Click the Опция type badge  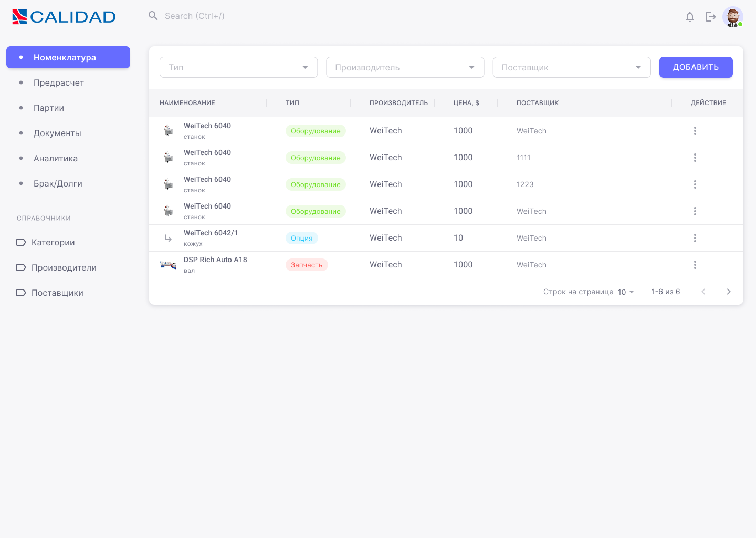click(302, 238)
